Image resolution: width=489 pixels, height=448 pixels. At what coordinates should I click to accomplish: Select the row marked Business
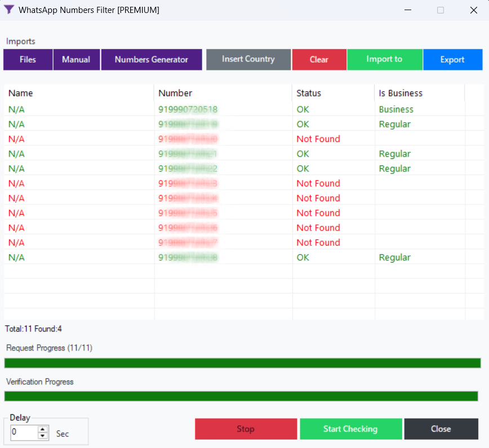coord(244,109)
